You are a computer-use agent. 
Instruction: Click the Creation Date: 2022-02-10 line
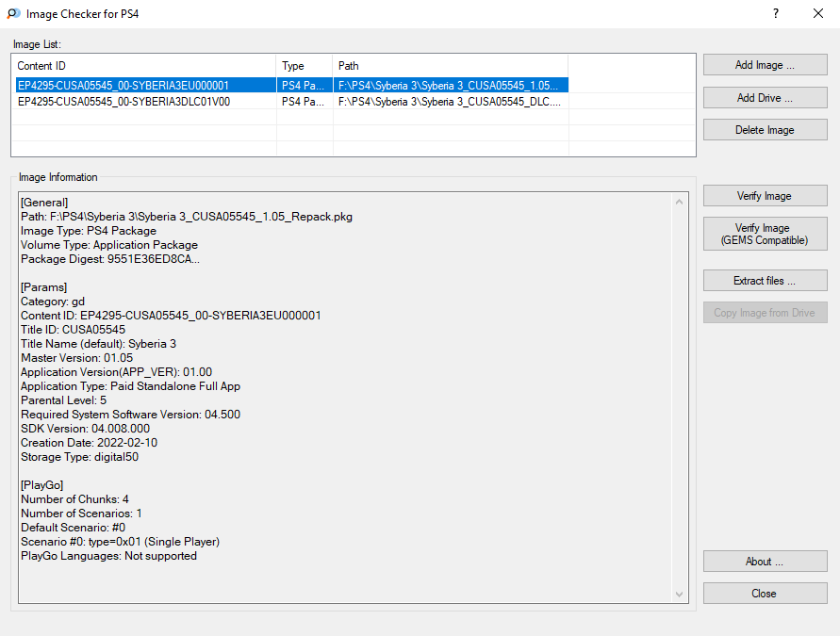point(89,443)
